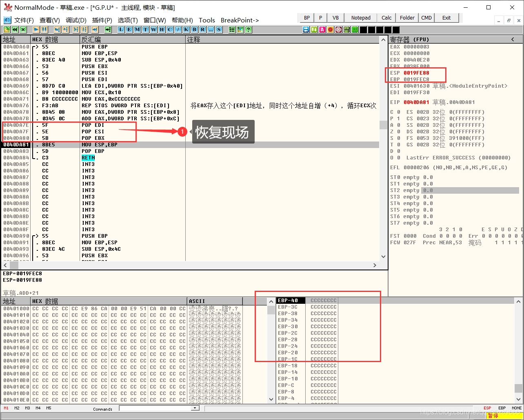This screenshot has height=420, width=524.
Task: Open Breakpoints window with B icon
Action: tap(194, 29)
